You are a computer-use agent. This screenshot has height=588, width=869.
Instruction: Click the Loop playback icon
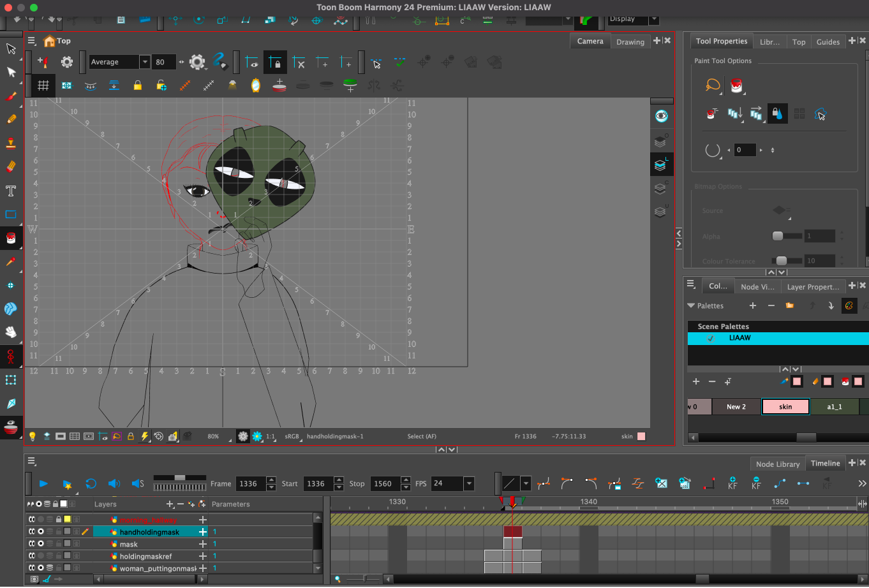91,483
